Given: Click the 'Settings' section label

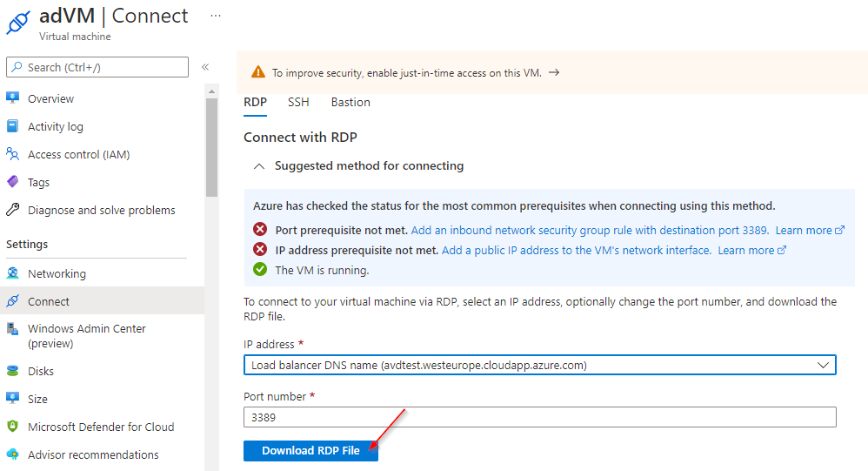Looking at the screenshot, I should [x=27, y=244].
